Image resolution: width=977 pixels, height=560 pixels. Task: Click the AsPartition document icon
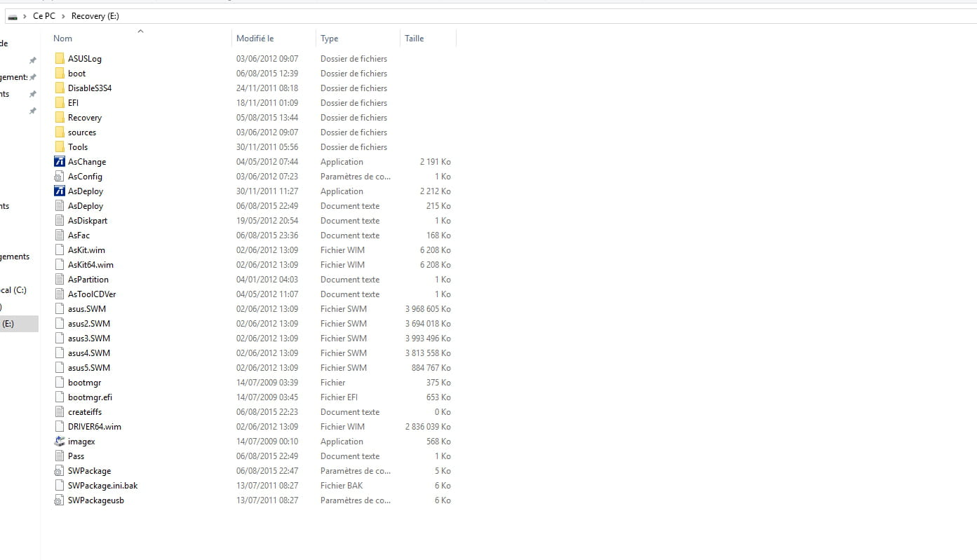pyautogui.click(x=60, y=280)
